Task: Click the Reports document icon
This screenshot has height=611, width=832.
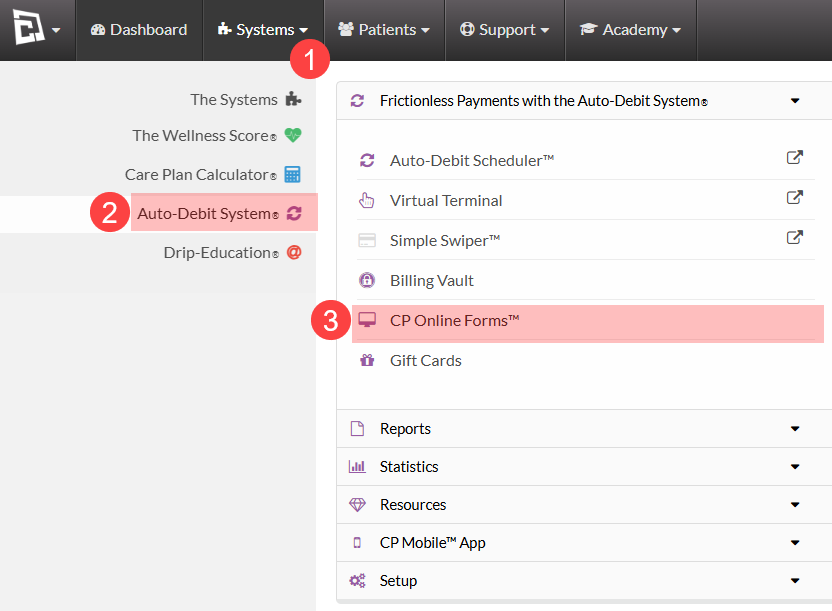Action: [x=357, y=429]
